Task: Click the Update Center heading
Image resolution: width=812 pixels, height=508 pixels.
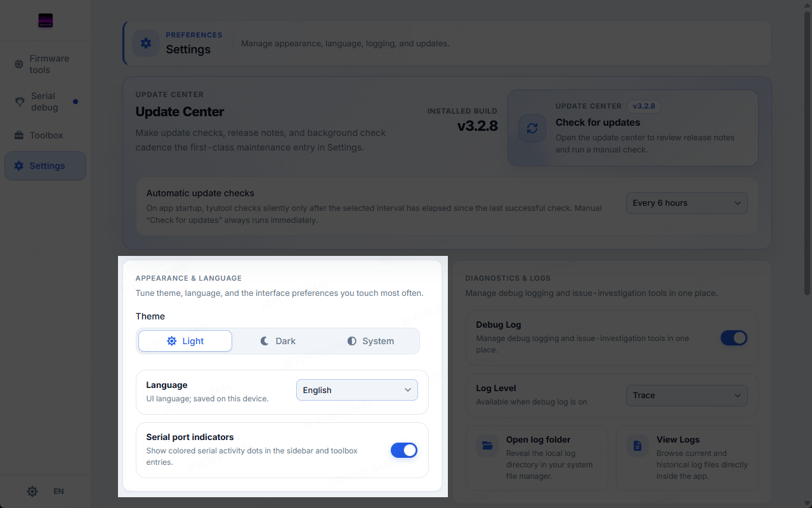Action: (180, 112)
